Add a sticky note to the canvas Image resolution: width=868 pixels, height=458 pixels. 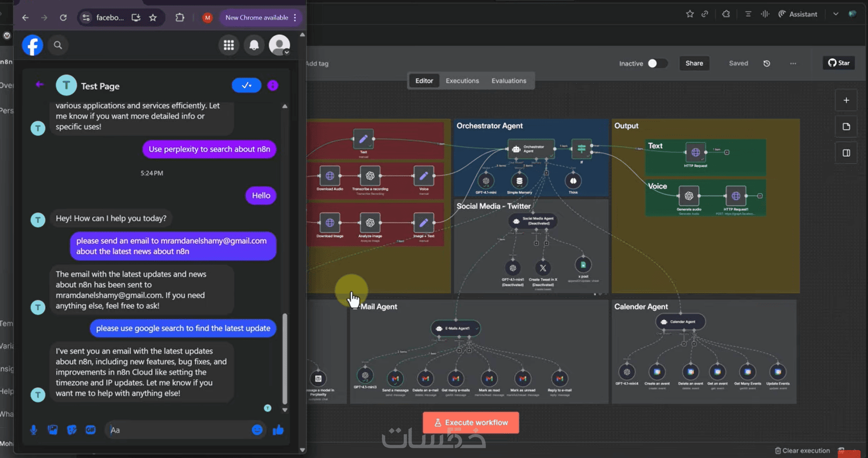pyautogui.click(x=846, y=126)
